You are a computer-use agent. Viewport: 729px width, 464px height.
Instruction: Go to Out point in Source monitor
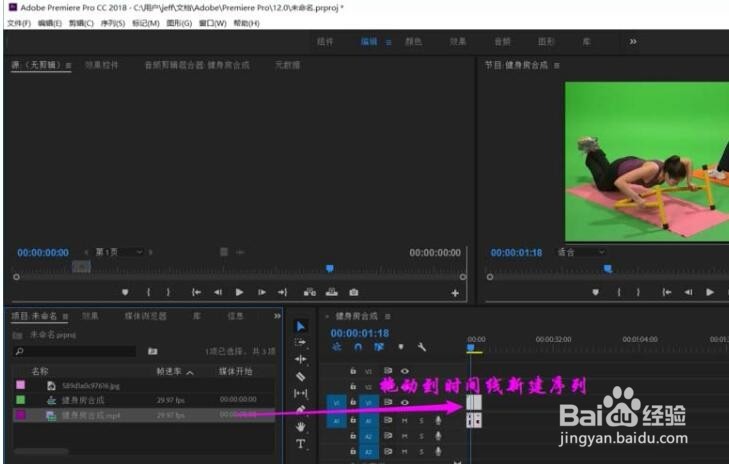[282, 292]
